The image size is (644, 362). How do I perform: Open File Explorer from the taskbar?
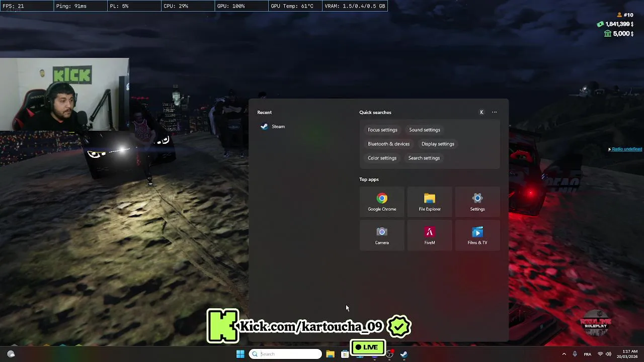330,354
